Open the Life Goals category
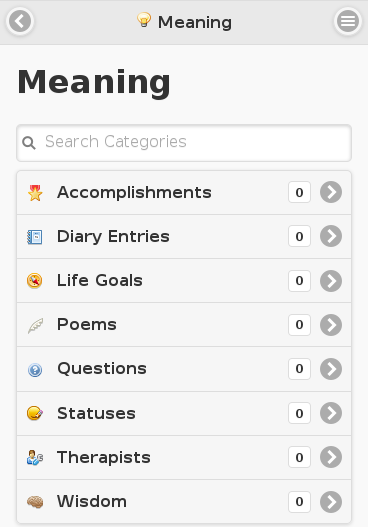This screenshot has width=368, height=527. coord(184,281)
